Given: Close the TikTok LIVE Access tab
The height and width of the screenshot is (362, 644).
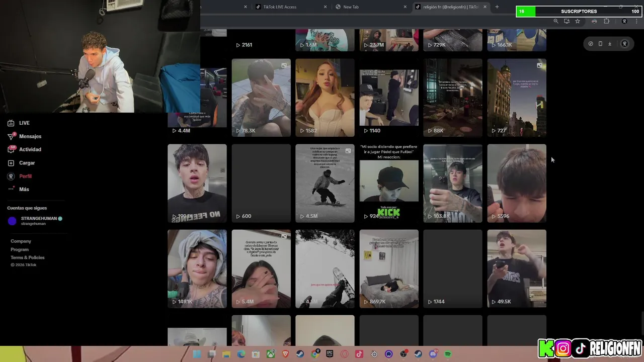Looking at the screenshot, I should [x=325, y=7].
